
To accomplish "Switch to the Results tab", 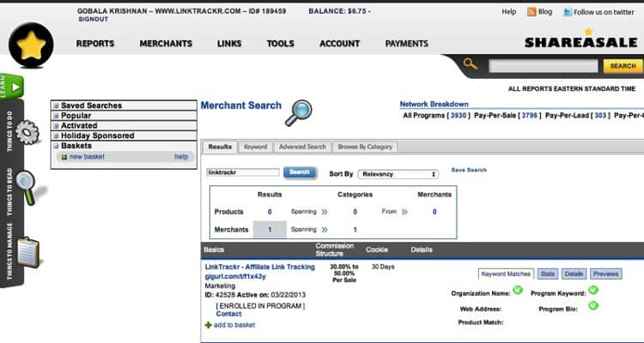I will (220, 147).
